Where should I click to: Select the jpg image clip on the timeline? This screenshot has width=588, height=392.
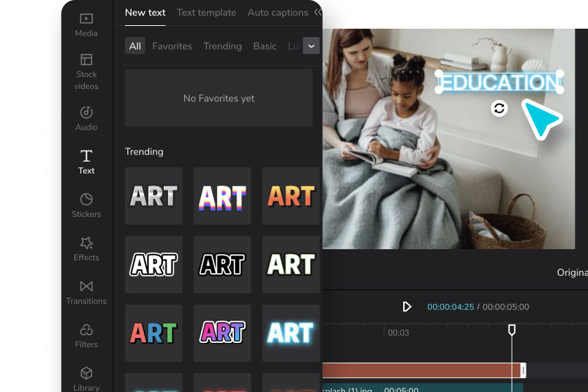(x=423, y=388)
